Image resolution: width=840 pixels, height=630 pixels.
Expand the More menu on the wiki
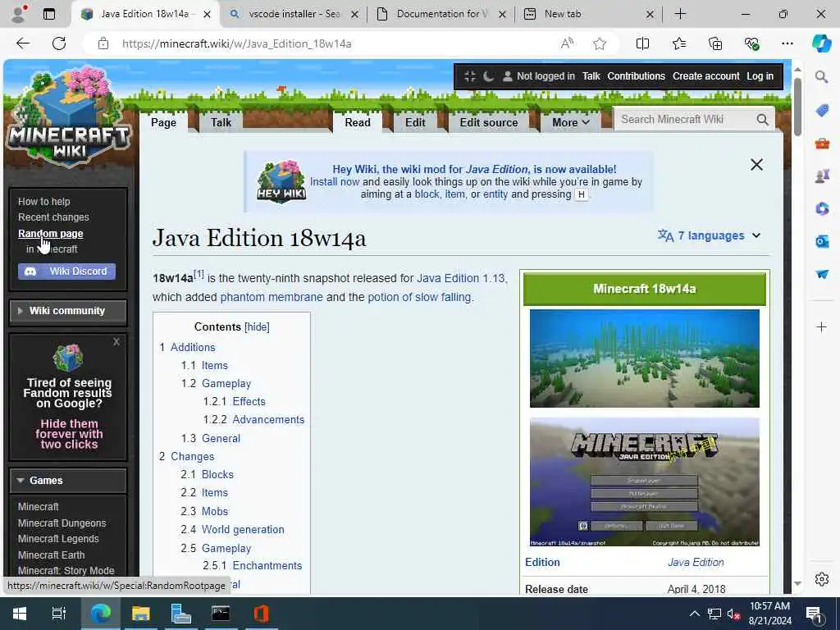tap(571, 123)
